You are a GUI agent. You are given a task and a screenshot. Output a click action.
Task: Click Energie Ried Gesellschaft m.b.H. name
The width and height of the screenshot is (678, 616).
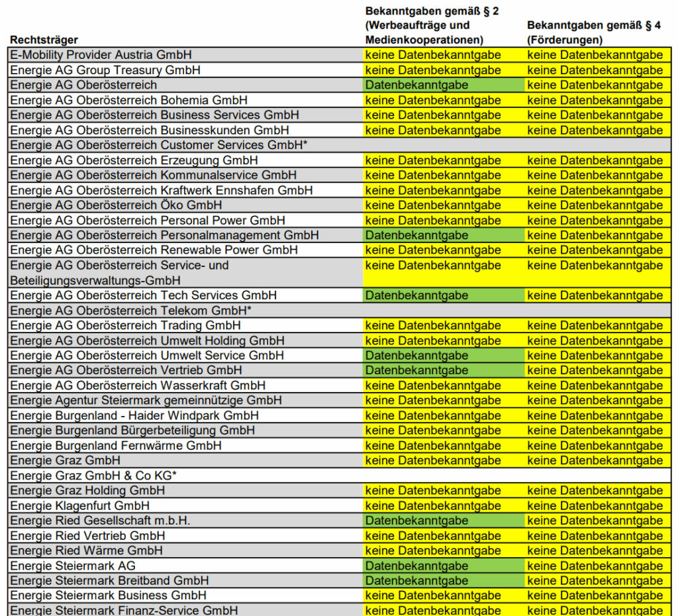coord(100,521)
